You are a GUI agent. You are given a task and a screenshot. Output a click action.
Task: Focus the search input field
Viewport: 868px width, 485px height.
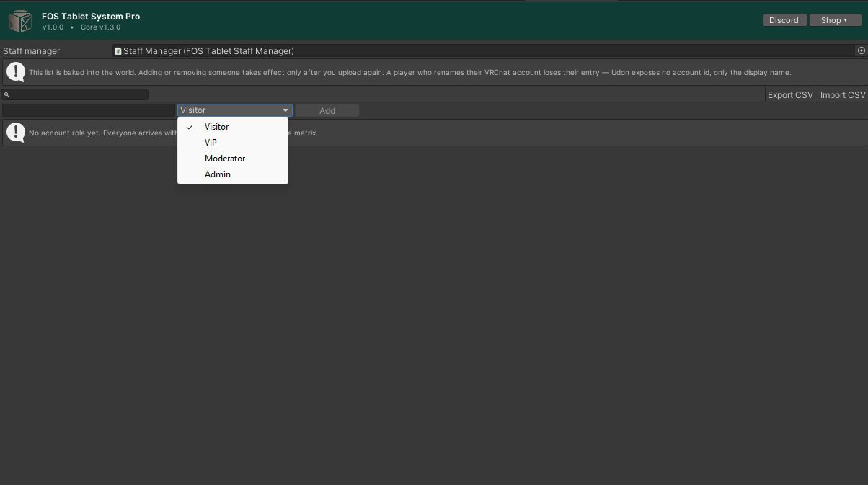pyautogui.click(x=75, y=94)
